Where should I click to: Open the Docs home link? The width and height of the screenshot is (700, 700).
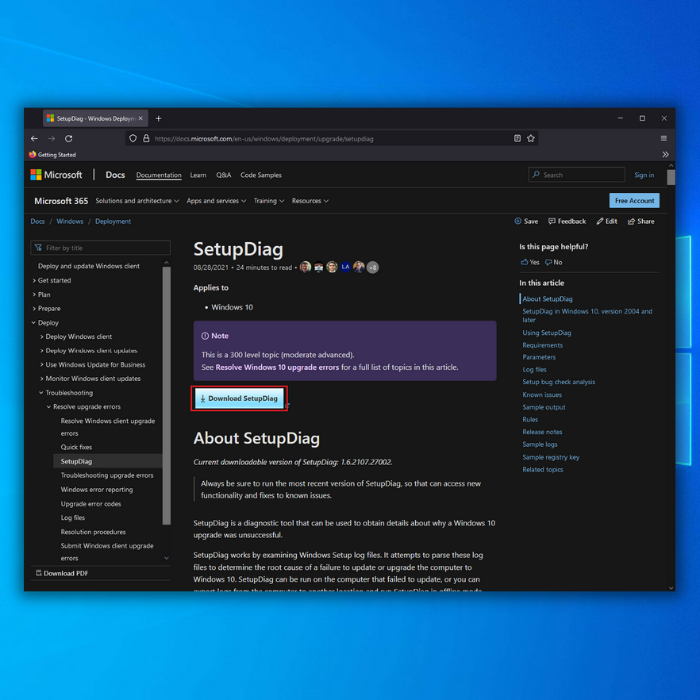[115, 175]
